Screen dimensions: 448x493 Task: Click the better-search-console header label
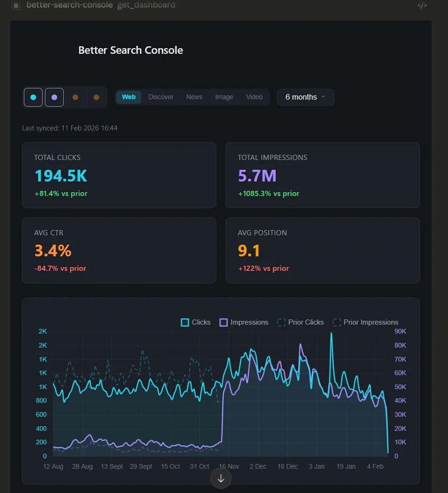pyautogui.click(x=70, y=5)
